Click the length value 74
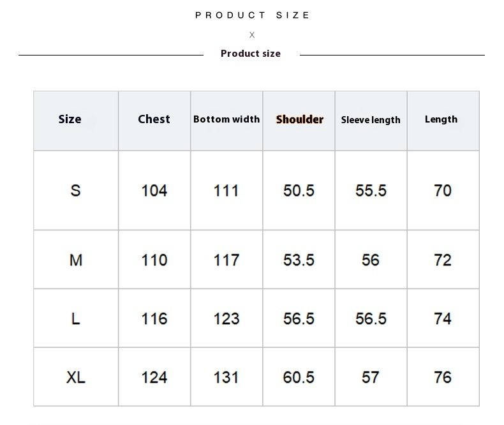Viewport: 504px width, 425px height. 443,318
